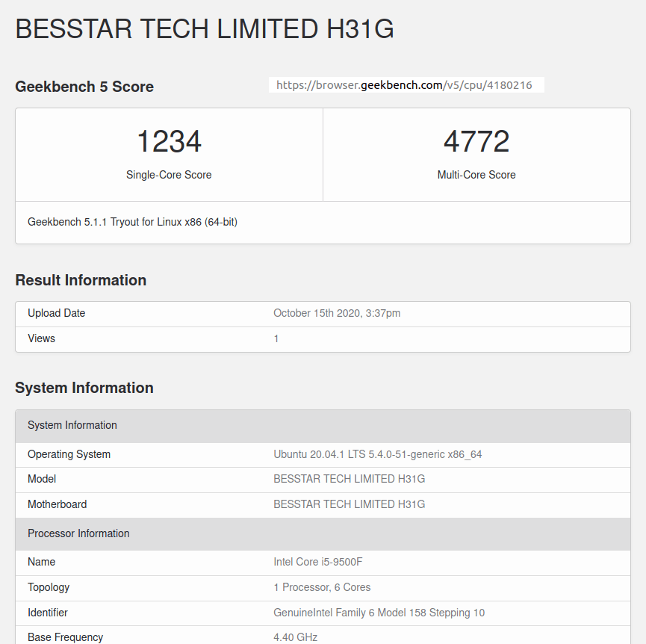Click the Operating System label

click(69, 454)
